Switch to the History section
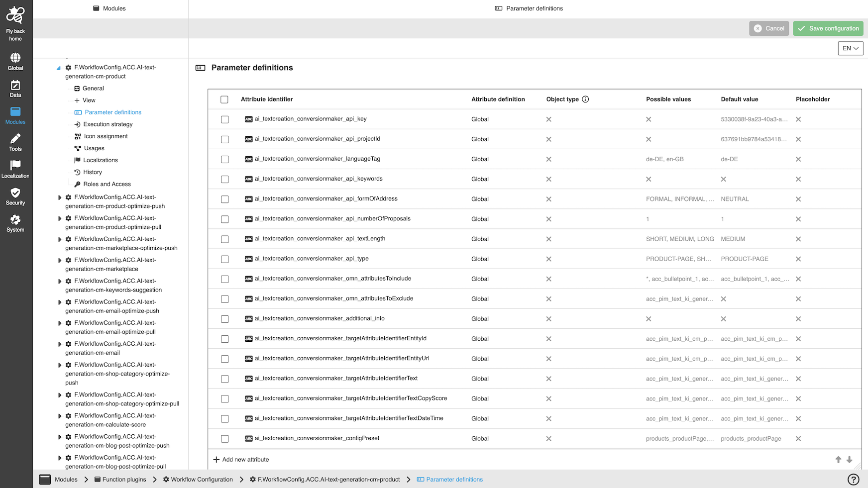The width and height of the screenshot is (868, 488). pyautogui.click(x=93, y=172)
